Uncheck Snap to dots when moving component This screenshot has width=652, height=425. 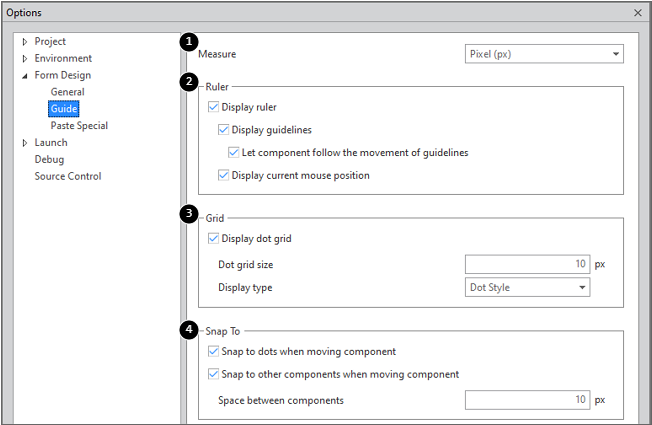coord(214,352)
